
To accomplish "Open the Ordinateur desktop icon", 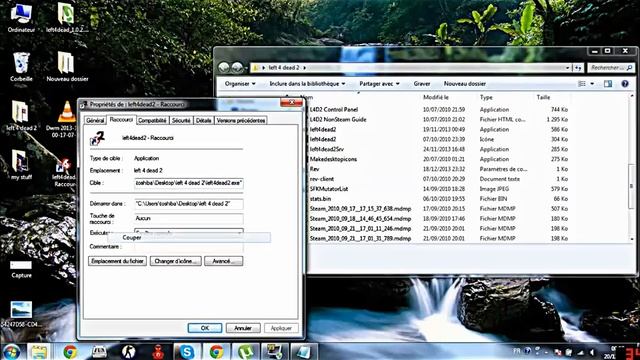I will coord(21,17).
